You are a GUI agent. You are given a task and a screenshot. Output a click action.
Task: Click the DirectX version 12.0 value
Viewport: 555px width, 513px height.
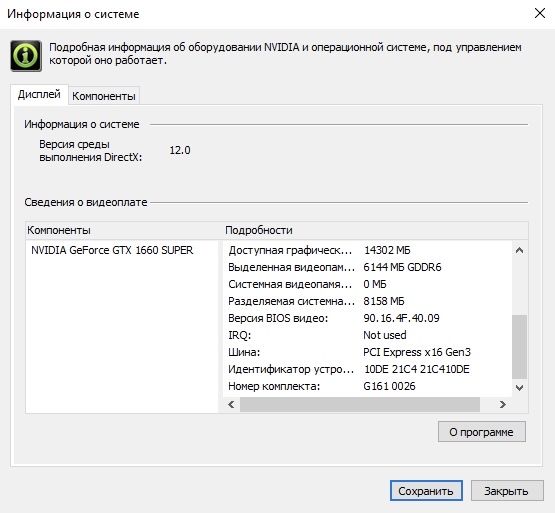[180, 150]
